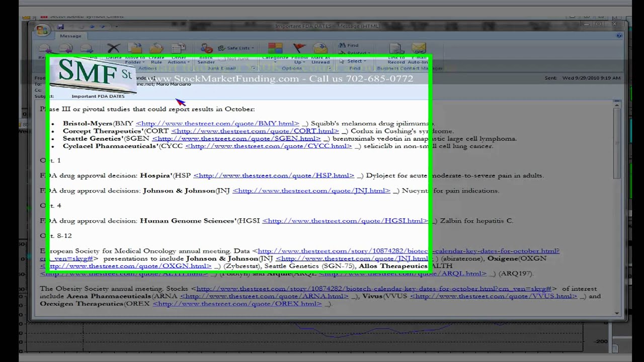The height and width of the screenshot is (362, 644).
Task: Open the ARQL quote link
Action: tap(403, 274)
